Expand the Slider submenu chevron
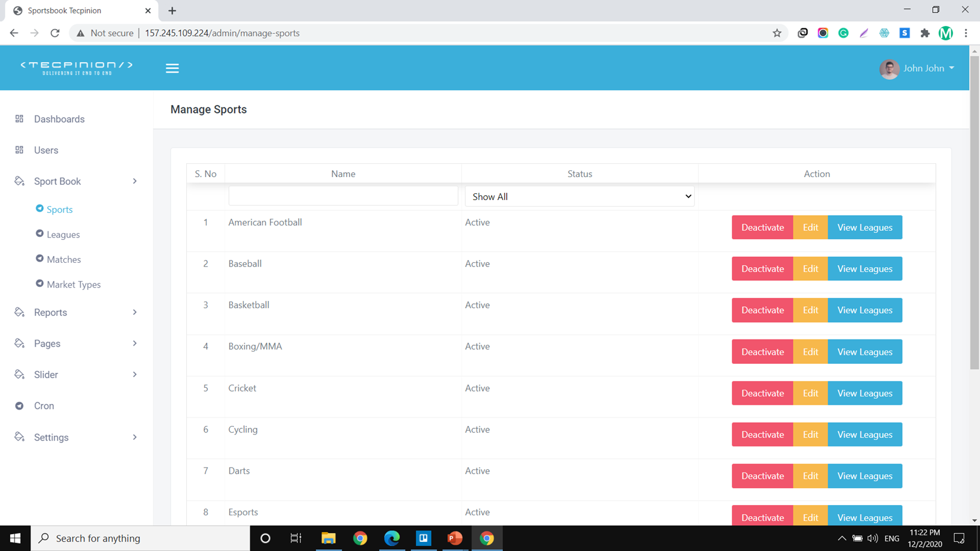The image size is (980, 551). [134, 375]
